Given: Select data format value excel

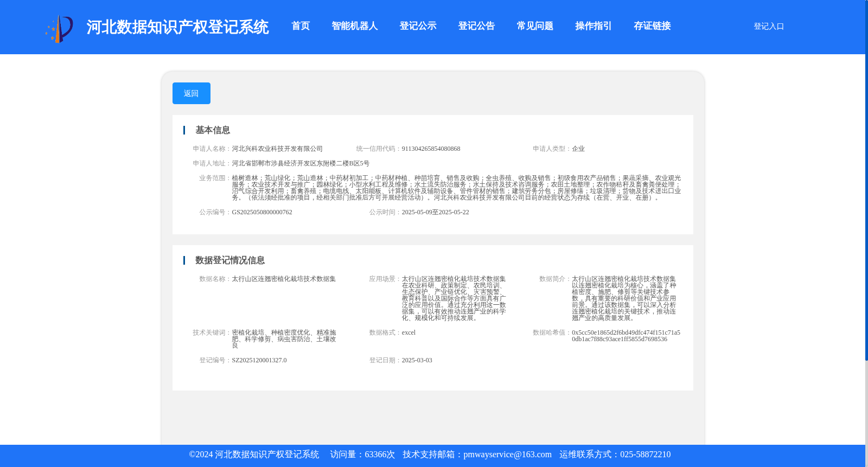Looking at the screenshot, I should pyautogui.click(x=409, y=332).
